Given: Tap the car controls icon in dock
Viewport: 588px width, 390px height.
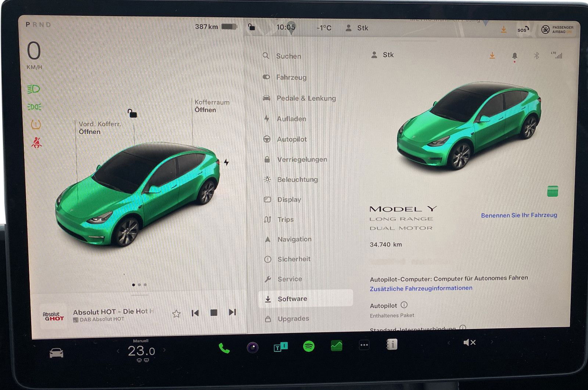Looking at the screenshot, I should 56,354.
